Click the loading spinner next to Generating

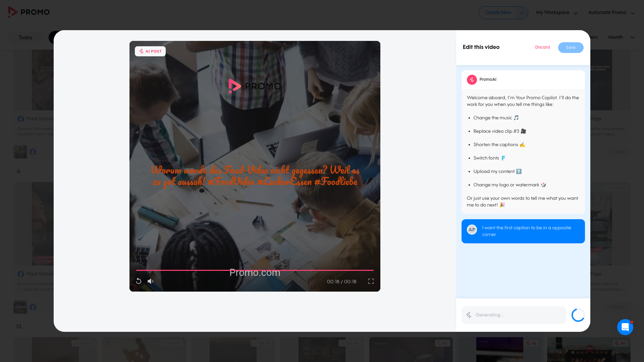[578, 315]
